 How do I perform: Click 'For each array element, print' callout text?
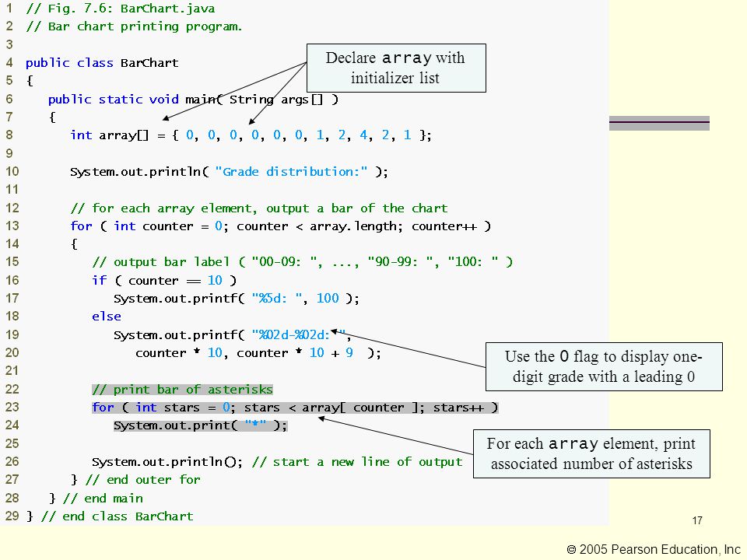[591, 453]
